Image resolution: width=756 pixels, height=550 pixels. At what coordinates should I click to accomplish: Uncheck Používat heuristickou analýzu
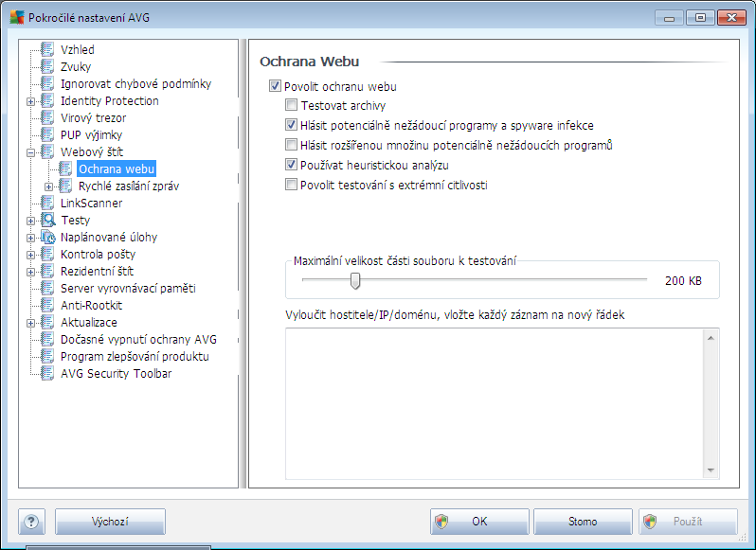(x=291, y=165)
